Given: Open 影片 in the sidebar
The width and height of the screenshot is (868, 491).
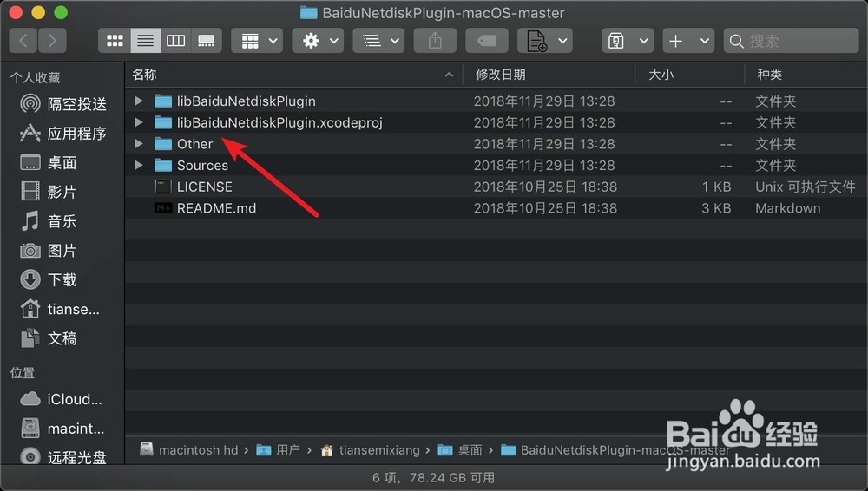Looking at the screenshot, I should coord(48,192).
